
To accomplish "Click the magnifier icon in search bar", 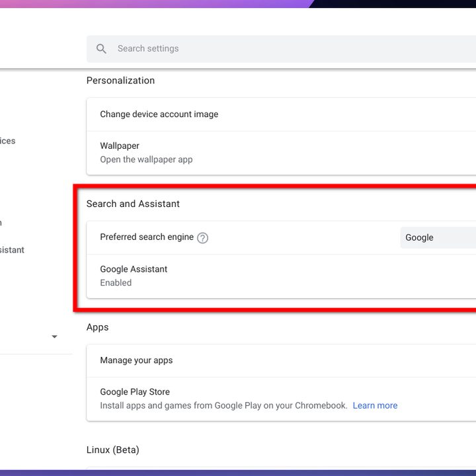I will [x=101, y=48].
